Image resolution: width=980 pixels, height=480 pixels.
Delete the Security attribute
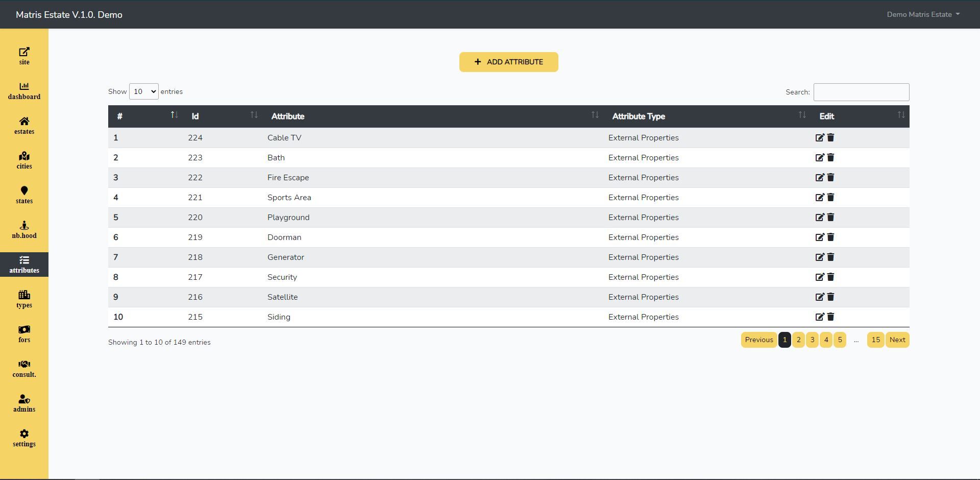(x=830, y=277)
